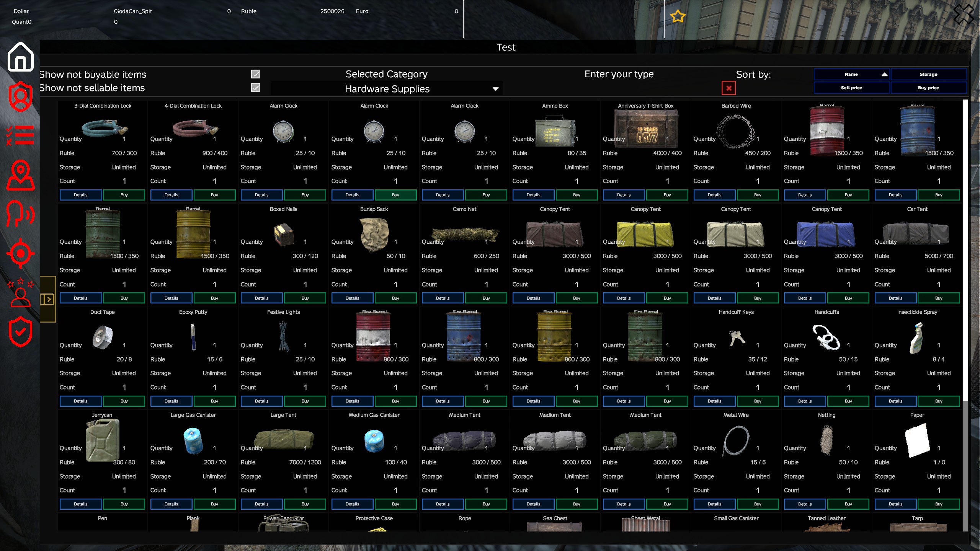View Details for Jerrycan
The height and width of the screenshot is (551, 980).
(x=80, y=504)
